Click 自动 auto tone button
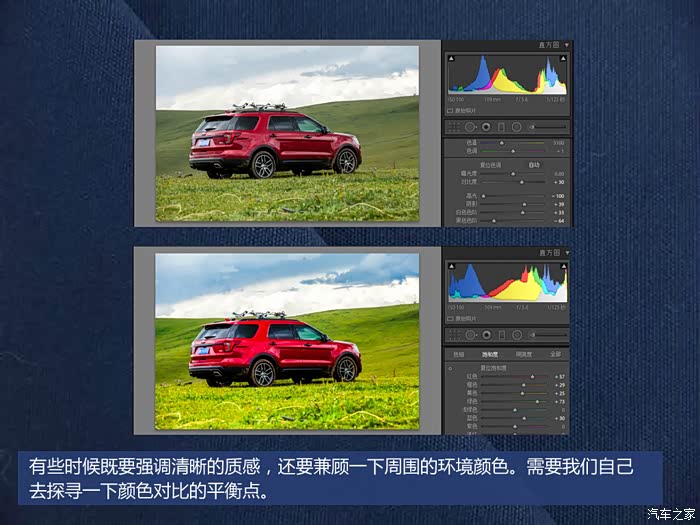Viewport: 700px width, 525px height. point(534,165)
